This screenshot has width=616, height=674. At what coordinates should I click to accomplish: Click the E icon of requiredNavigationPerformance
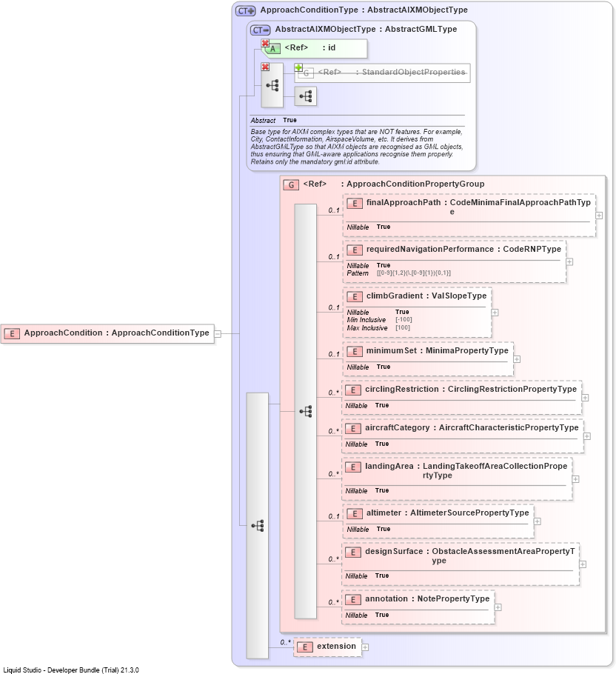355,250
